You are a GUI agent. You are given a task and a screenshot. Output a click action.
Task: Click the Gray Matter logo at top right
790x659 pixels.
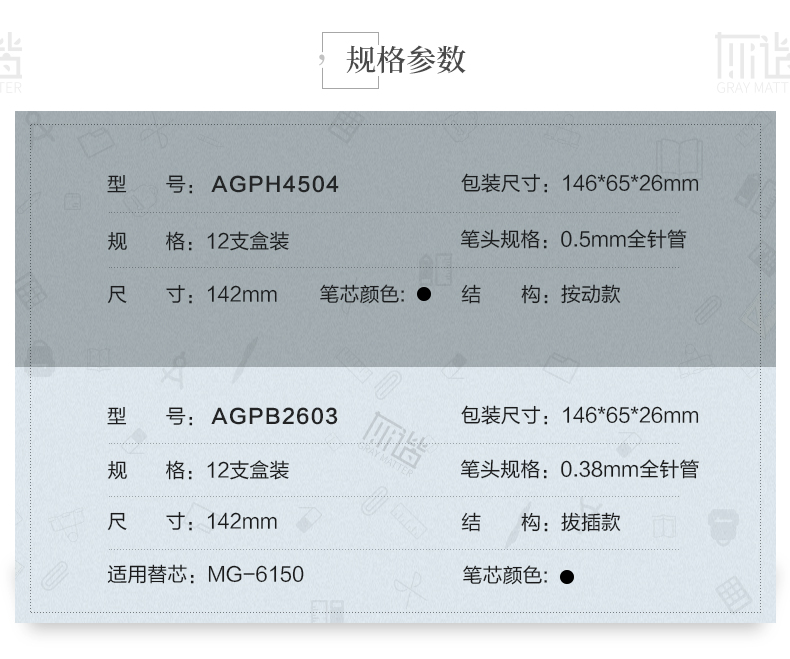click(751, 61)
